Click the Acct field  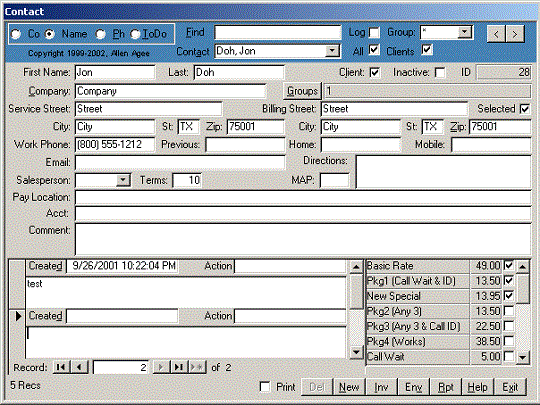pyautogui.click(x=303, y=214)
